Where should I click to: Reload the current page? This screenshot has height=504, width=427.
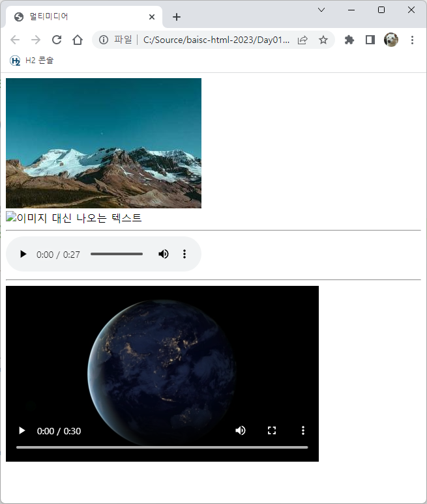click(x=57, y=40)
